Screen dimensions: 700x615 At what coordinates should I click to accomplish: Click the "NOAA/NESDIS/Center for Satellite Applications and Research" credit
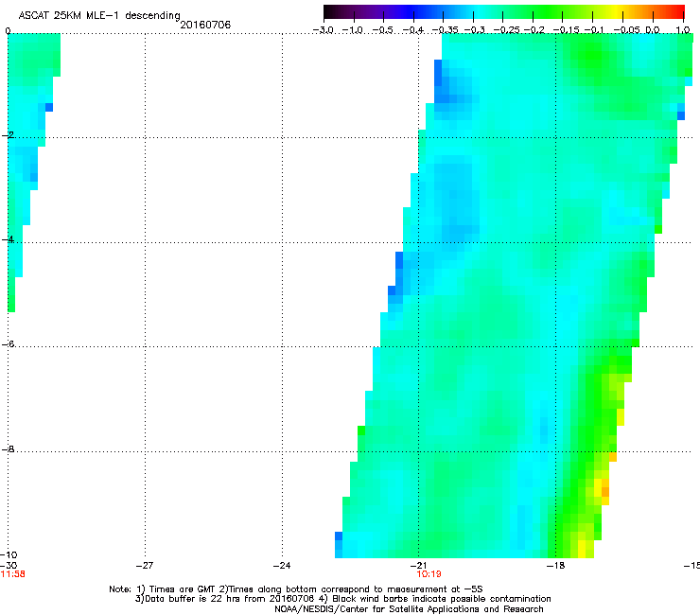click(x=409, y=609)
